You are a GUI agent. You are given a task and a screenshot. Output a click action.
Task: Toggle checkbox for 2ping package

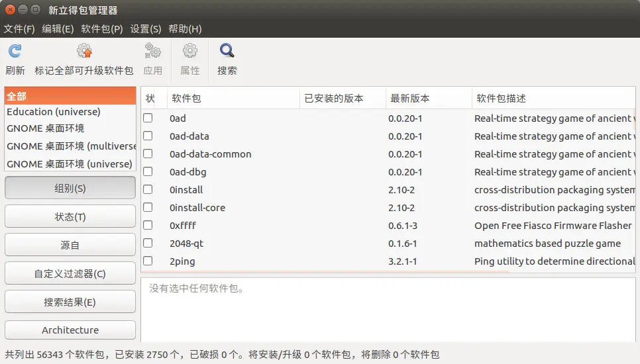[x=148, y=261]
